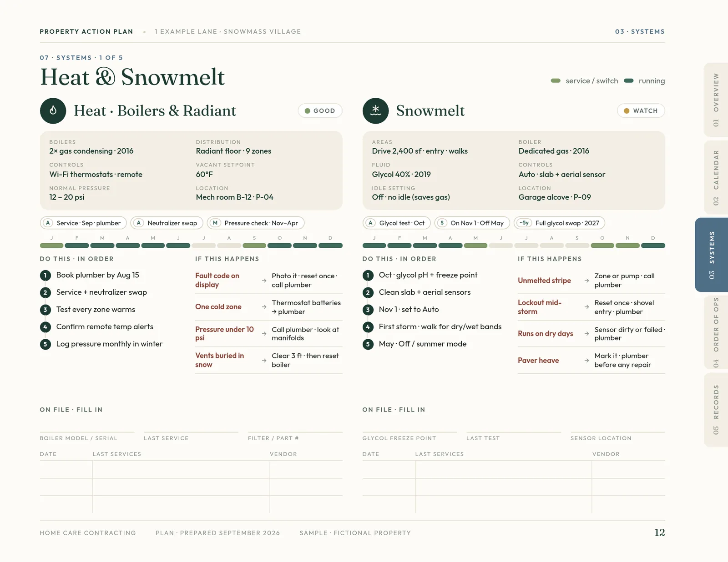Click the M badge on Pressure check · Nov–Apr
The image size is (728, 562).
click(x=215, y=223)
